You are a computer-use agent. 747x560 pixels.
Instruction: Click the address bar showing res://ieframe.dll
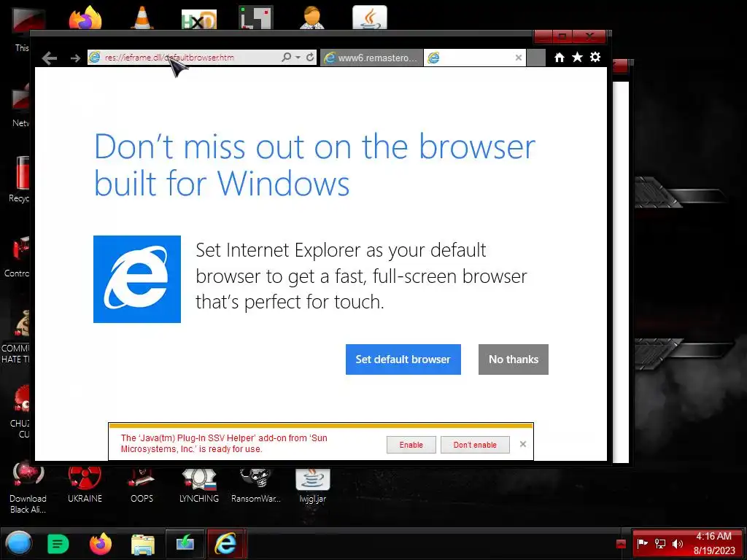(x=183, y=58)
